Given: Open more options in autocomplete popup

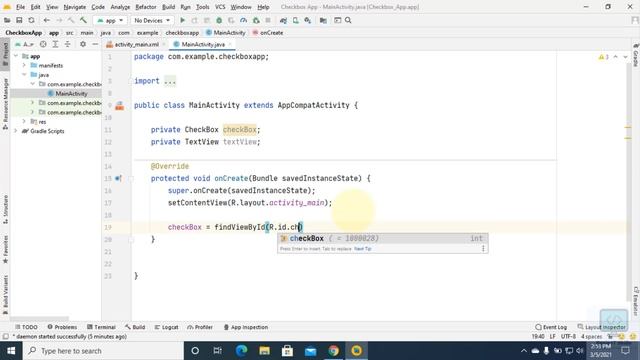Looking at the screenshot, I should coord(483,249).
